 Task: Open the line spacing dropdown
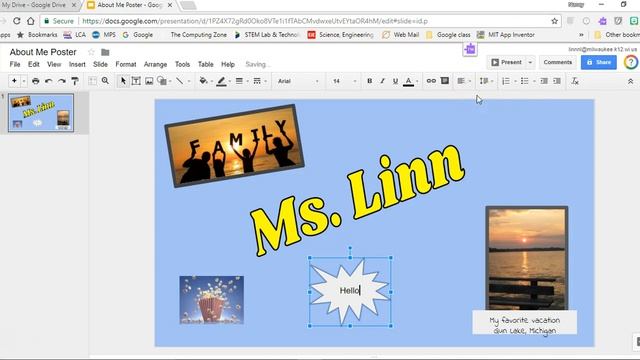486,81
